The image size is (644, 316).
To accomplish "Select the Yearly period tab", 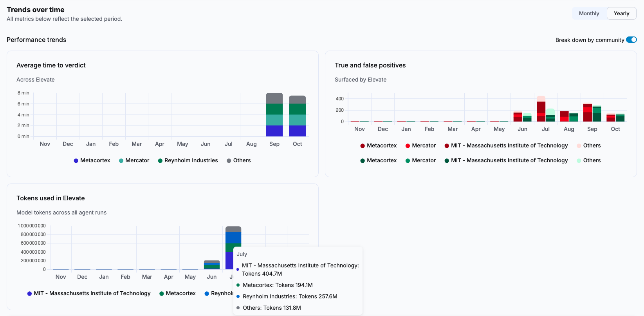I will (x=622, y=13).
